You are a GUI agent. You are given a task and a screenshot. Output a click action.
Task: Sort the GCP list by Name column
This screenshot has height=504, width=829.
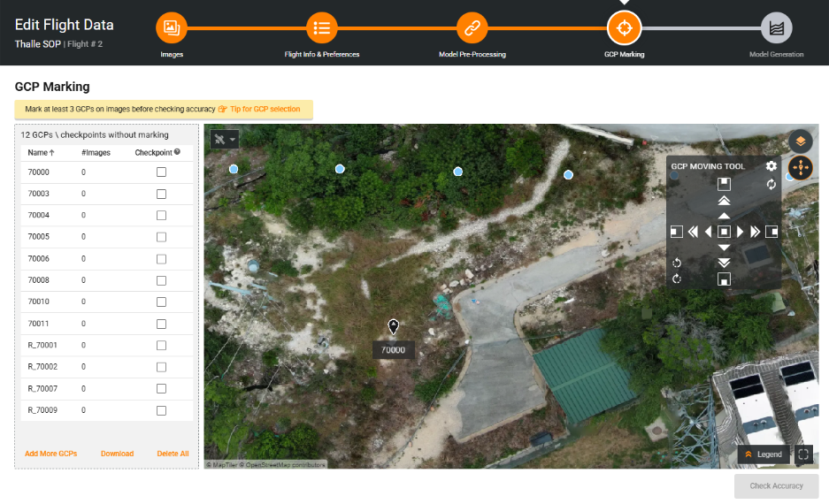(x=40, y=153)
